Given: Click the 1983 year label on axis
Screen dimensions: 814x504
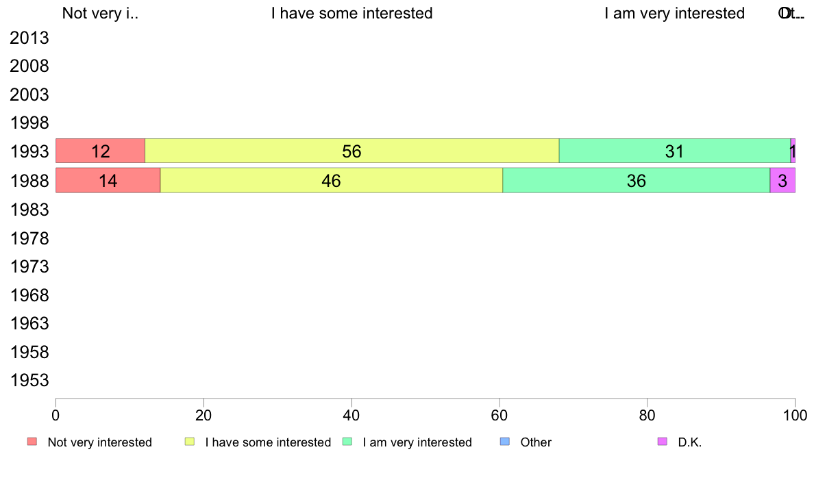Looking at the screenshot, I should click(29, 210).
